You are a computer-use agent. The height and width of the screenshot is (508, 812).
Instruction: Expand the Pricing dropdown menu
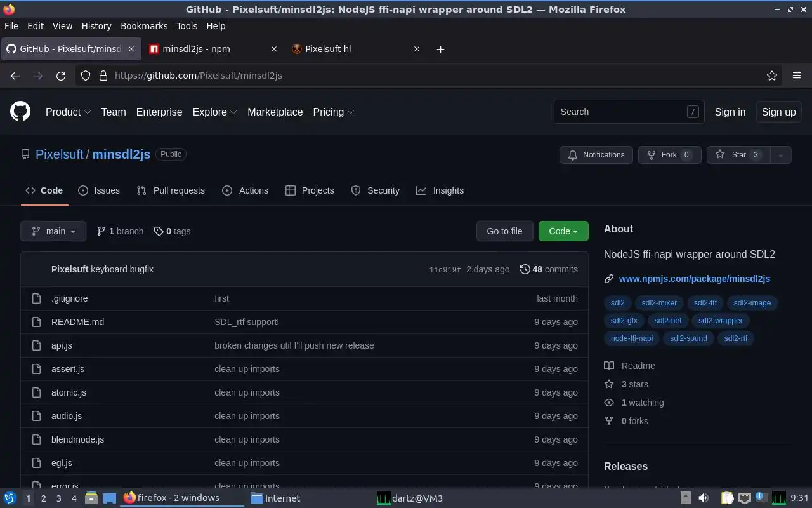(x=333, y=112)
